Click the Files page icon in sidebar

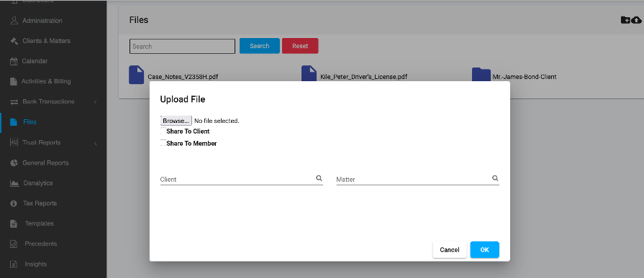(x=14, y=122)
